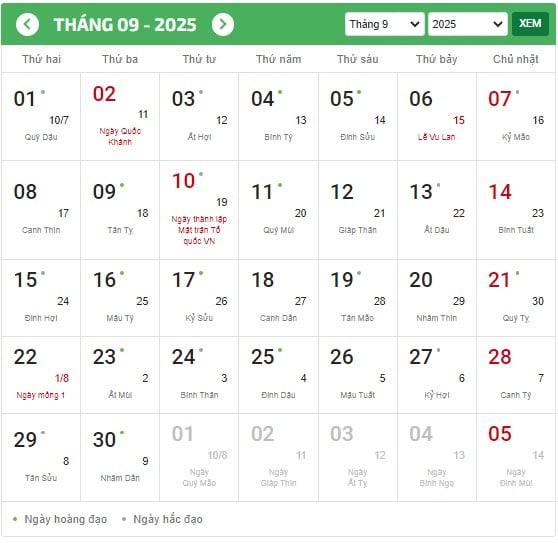The image size is (558, 543).
Task: Select September 30 Nhâm Dần cell
Action: coord(120,458)
